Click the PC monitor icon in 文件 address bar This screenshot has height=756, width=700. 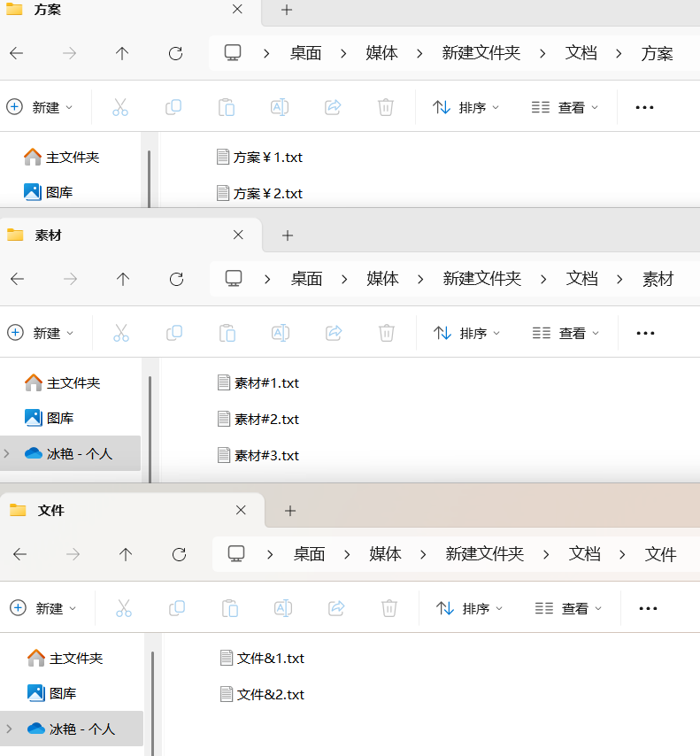[x=236, y=553]
